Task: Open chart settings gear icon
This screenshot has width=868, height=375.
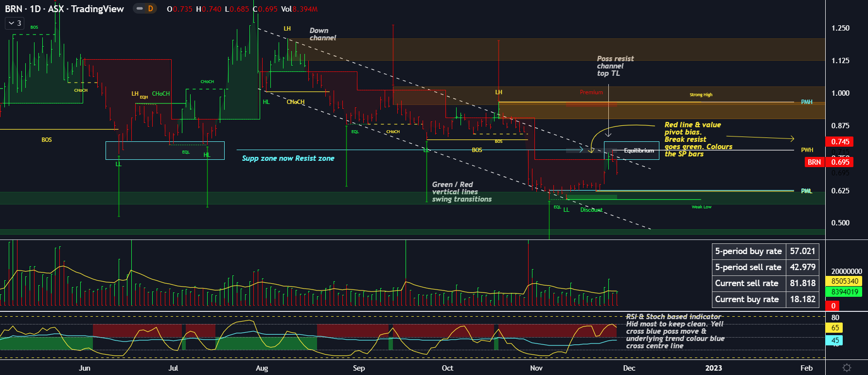Action: (x=847, y=368)
